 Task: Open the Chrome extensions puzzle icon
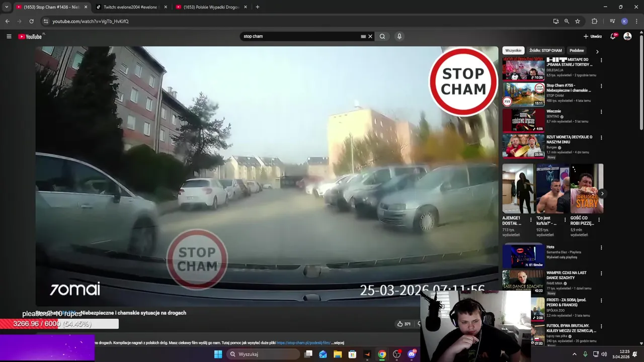point(595,21)
